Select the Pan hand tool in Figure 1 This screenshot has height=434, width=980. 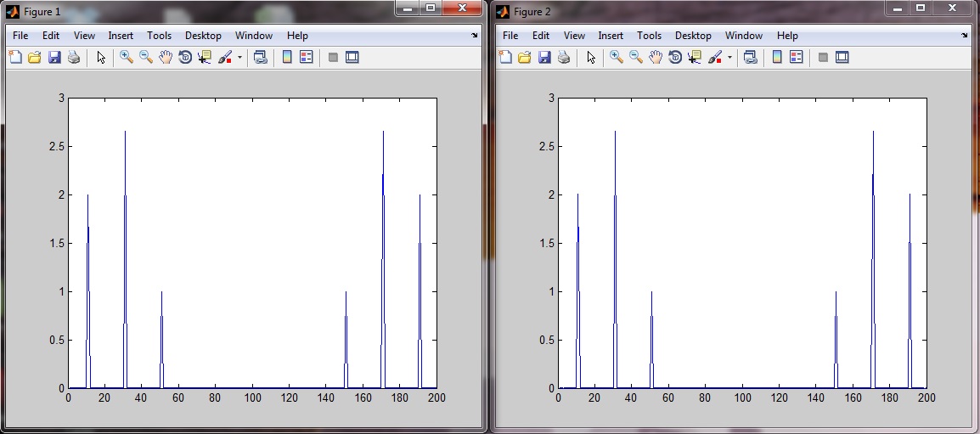[x=166, y=58]
